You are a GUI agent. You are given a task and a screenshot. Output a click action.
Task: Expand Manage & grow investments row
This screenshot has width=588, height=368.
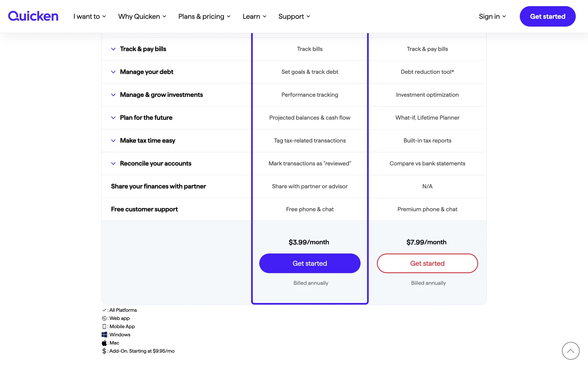pyautogui.click(x=113, y=95)
